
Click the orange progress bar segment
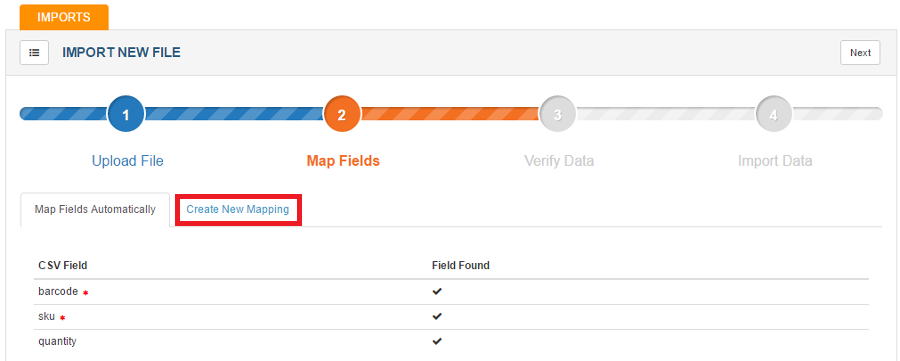tap(450, 114)
